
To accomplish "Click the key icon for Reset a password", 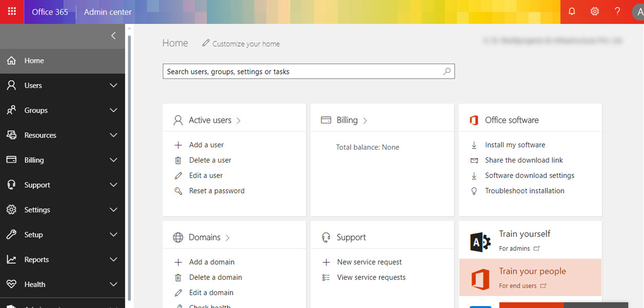I will point(178,191).
